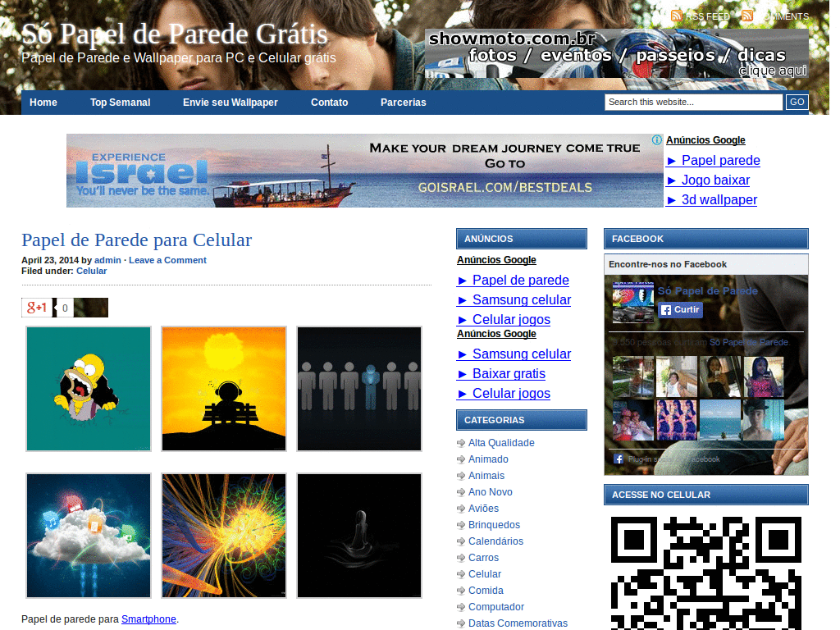The image size is (840, 630).
Task: Open Alta Qualidade category
Action: (x=501, y=443)
